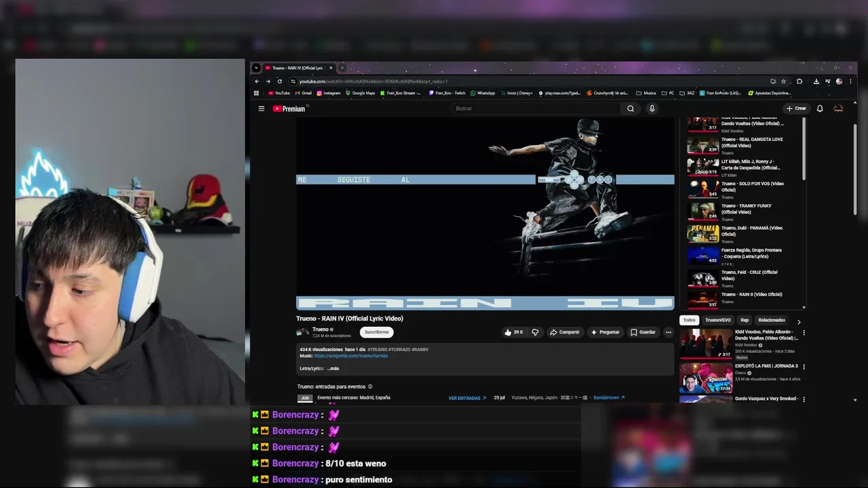Open the browser apps grid in bookmarks bar
The width and height of the screenshot is (868, 488).
pyautogui.click(x=256, y=93)
